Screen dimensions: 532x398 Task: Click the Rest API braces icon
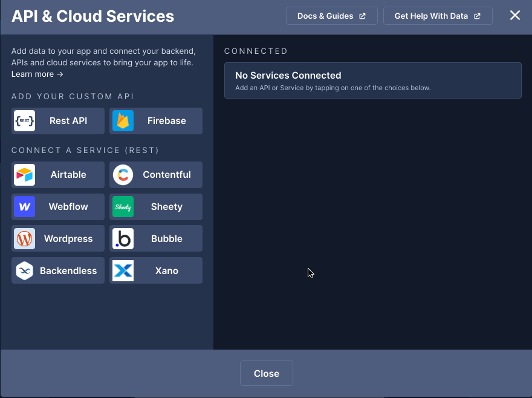[24, 121]
